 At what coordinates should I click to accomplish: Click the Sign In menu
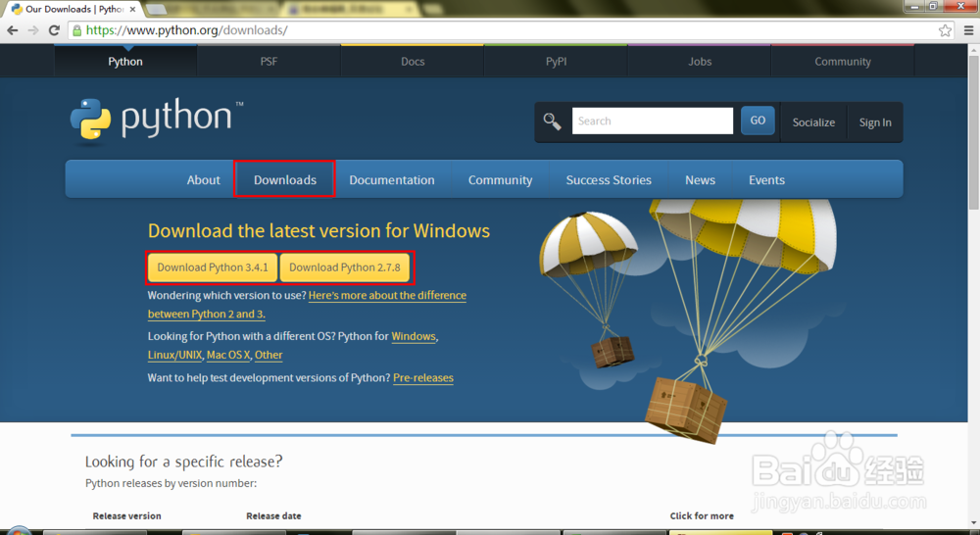[875, 122]
